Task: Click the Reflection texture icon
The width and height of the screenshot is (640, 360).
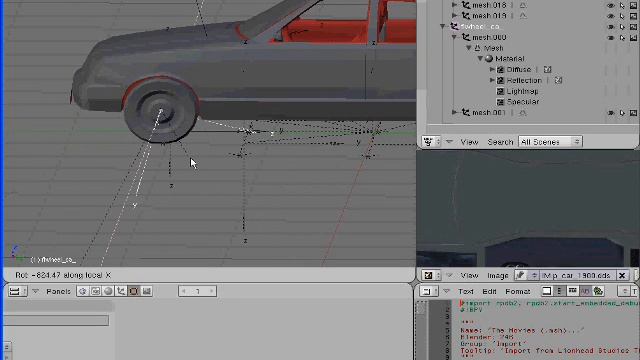Action: [500, 80]
